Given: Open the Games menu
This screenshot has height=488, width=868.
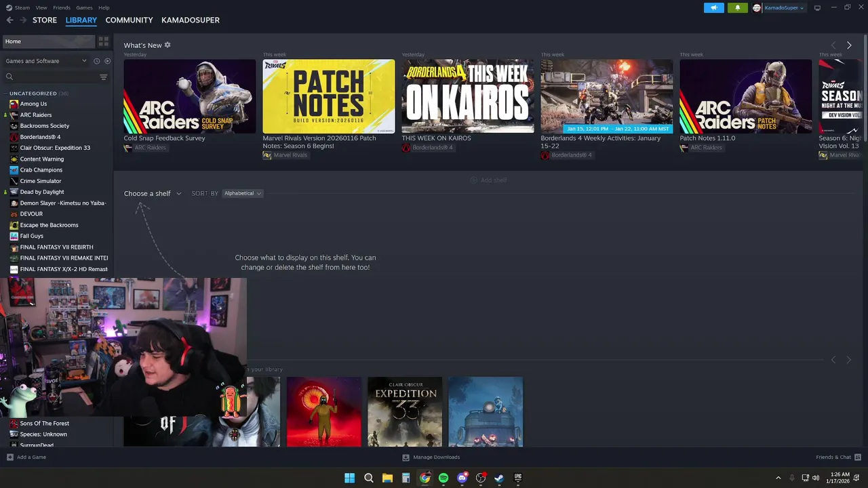Looking at the screenshot, I should pos(84,7).
